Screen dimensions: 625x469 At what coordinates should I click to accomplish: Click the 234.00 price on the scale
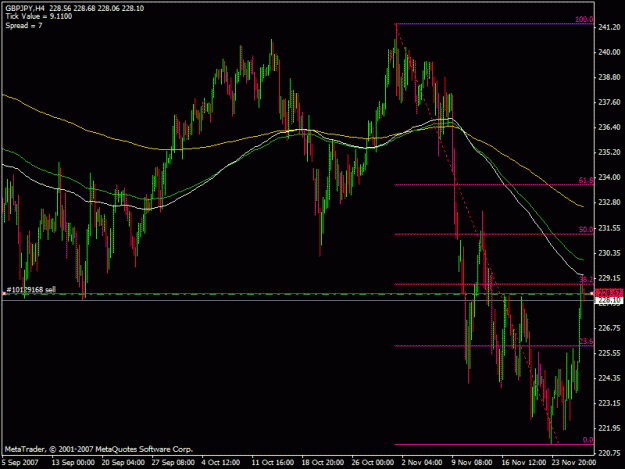point(609,177)
